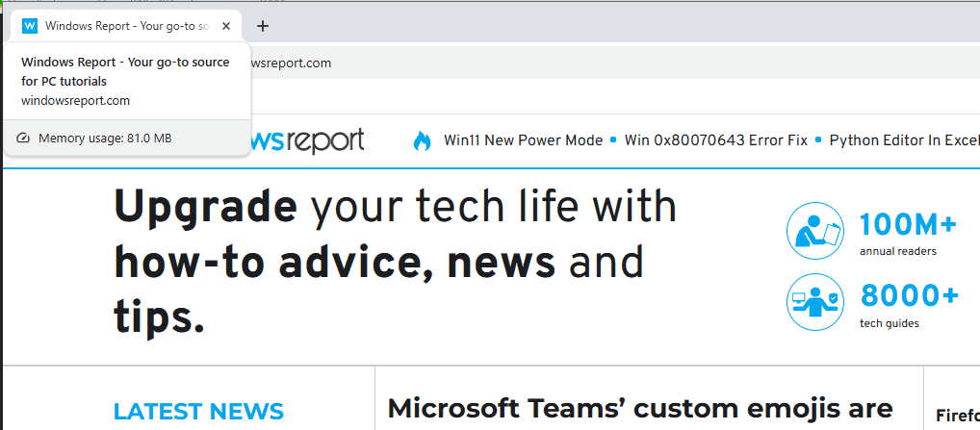Open the Microsoft Teams' custom emojis article
This screenshot has height=430, width=980.
coord(640,410)
